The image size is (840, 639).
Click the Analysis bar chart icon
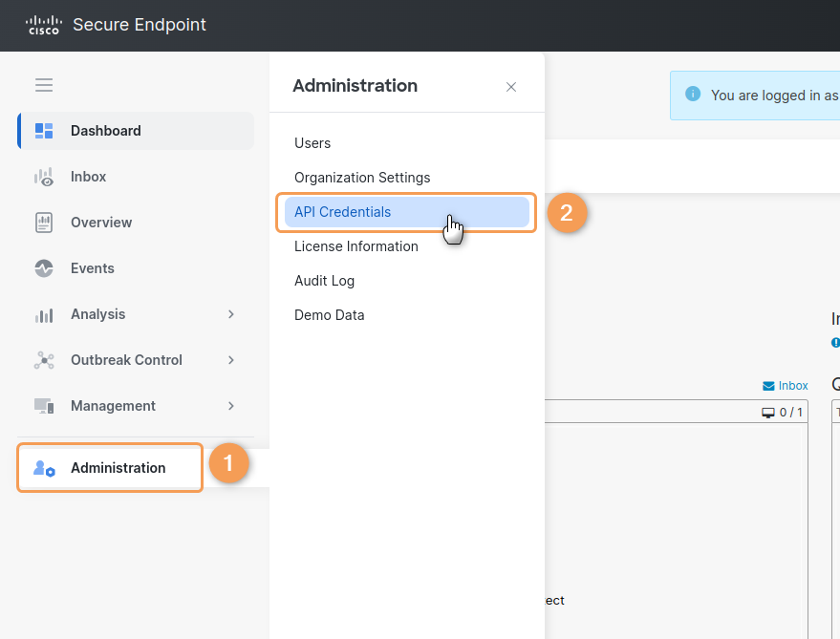click(x=44, y=314)
